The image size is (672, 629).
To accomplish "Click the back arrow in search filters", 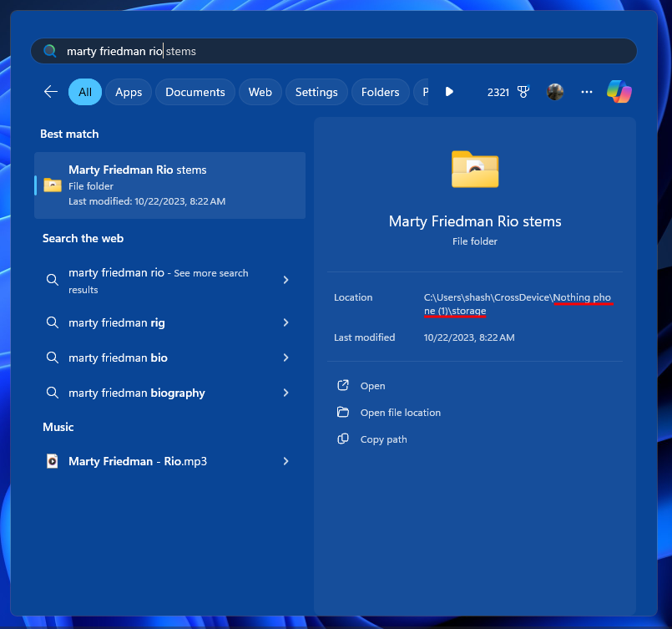I will 50,92.
